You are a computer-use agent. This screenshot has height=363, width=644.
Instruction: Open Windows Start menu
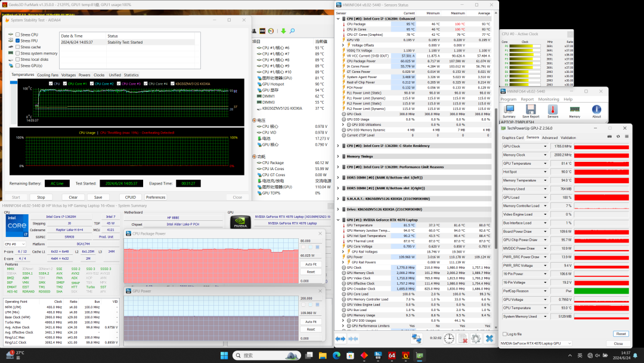click(224, 356)
